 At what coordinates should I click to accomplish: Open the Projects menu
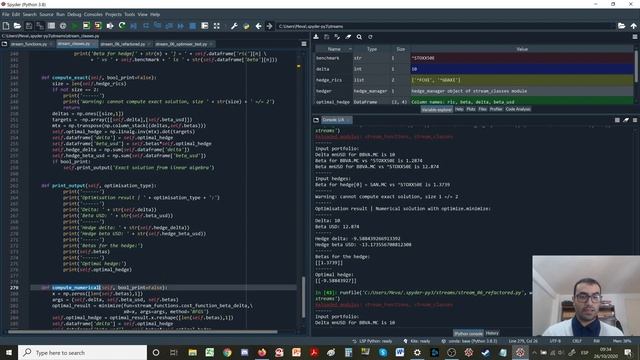tap(113, 14)
